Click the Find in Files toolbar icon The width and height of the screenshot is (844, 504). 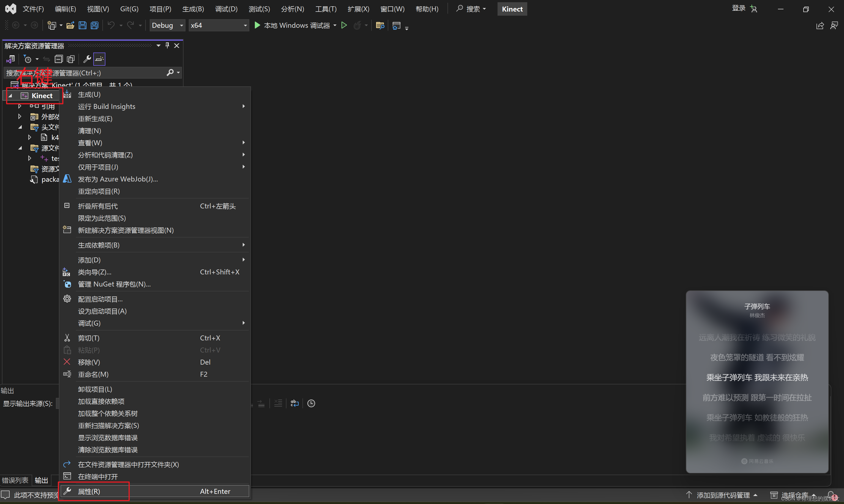tap(380, 26)
